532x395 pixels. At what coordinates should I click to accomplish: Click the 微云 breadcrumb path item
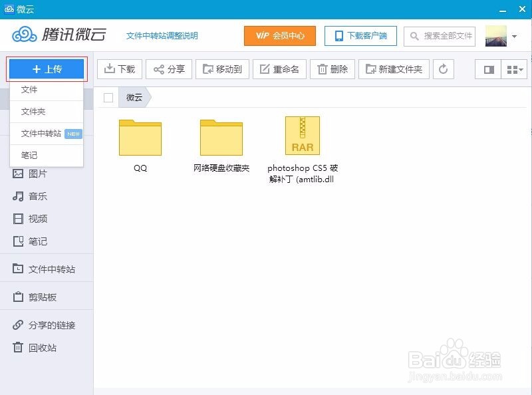134,98
